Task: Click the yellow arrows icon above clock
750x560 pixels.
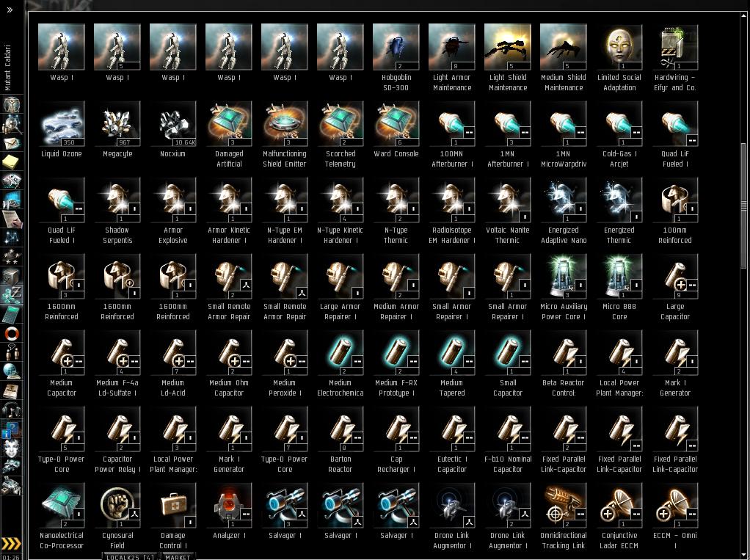Action: (x=11, y=543)
